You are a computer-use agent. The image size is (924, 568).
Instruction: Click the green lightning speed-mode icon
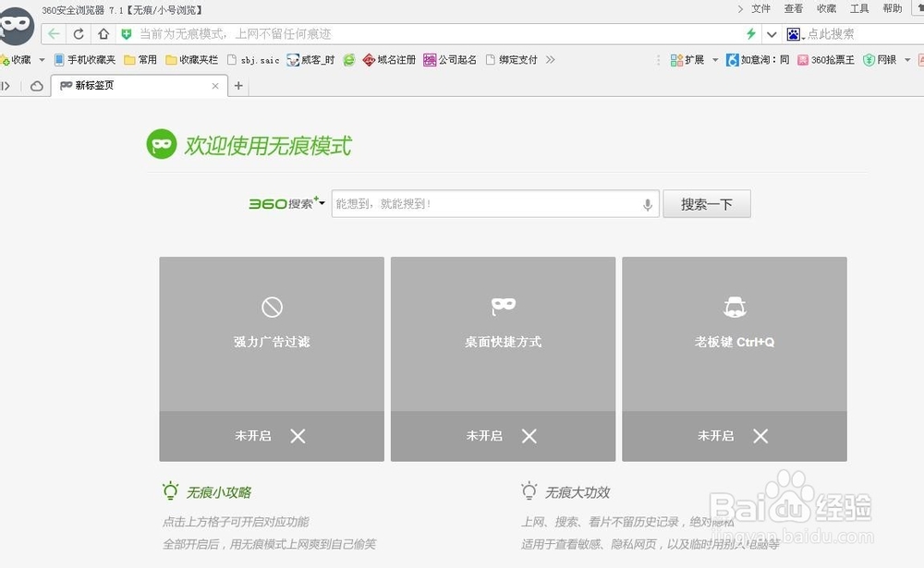tap(750, 33)
